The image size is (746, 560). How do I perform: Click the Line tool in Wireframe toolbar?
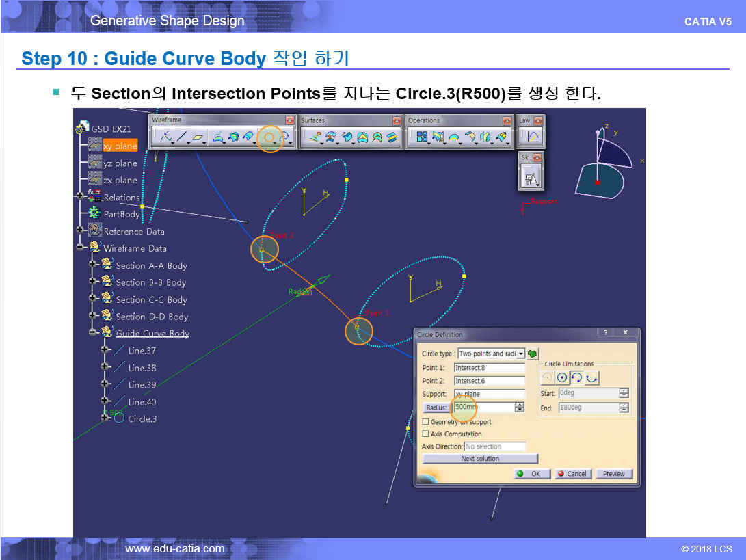[181, 137]
